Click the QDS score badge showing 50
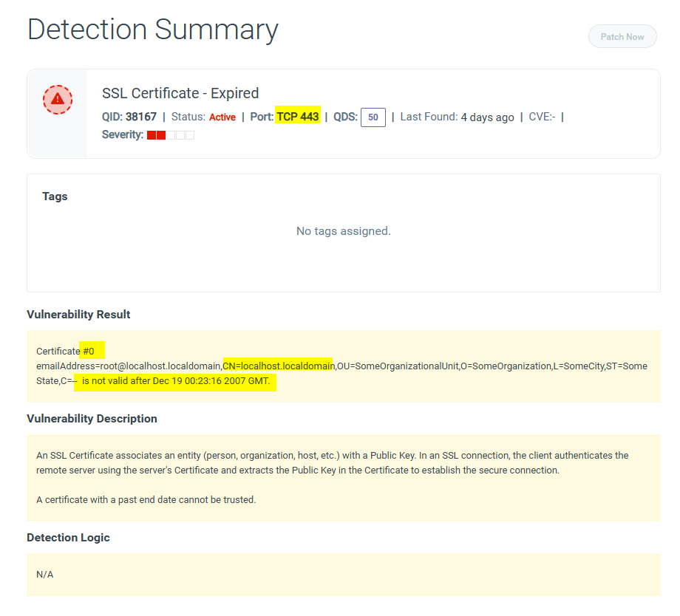This screenshot has width=680, height=616. coord(373,117)
